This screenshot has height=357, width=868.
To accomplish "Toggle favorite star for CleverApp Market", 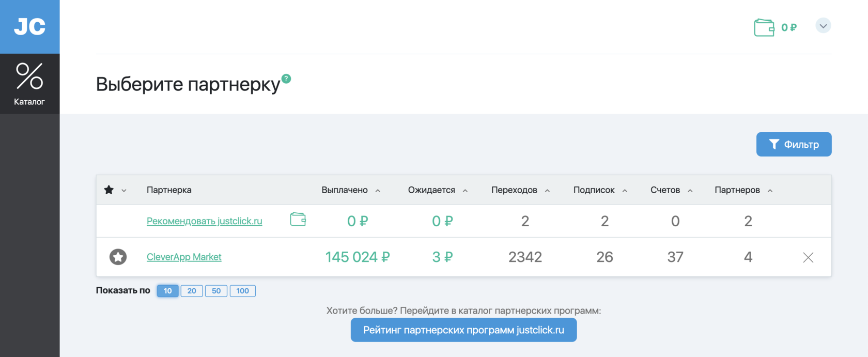I will [x=118, y=257].
